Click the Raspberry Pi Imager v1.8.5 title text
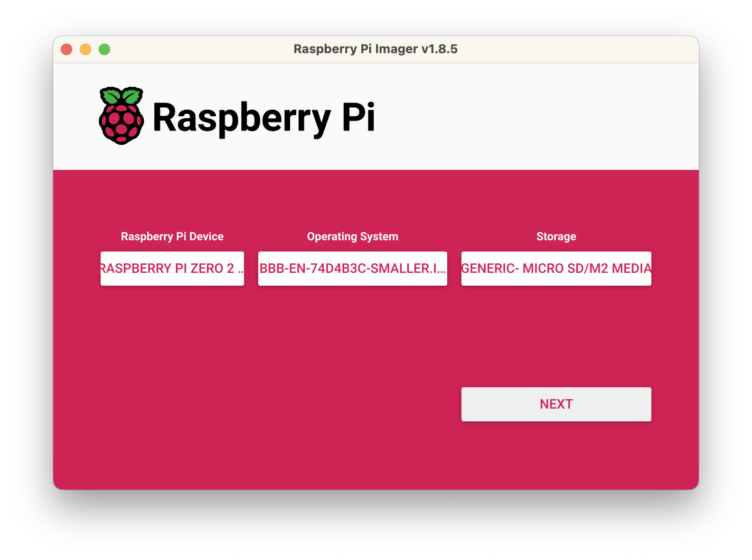 pos(375,49)
